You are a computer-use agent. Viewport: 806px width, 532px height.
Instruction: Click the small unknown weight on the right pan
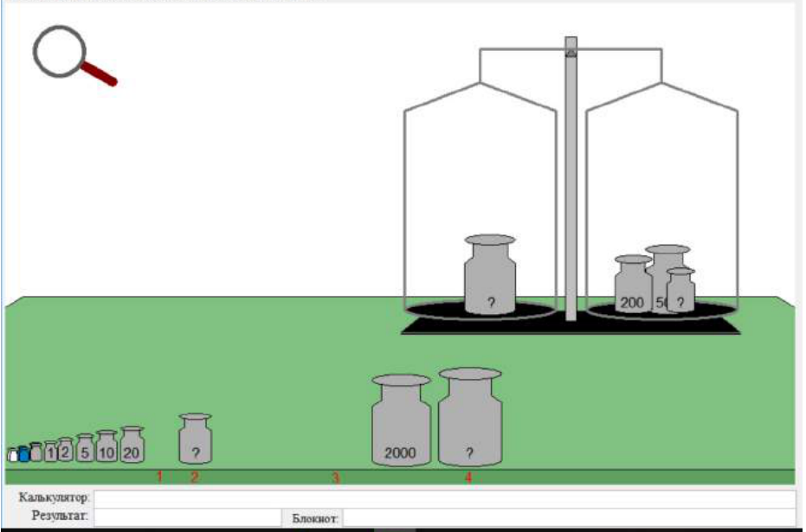coord(680,290)
